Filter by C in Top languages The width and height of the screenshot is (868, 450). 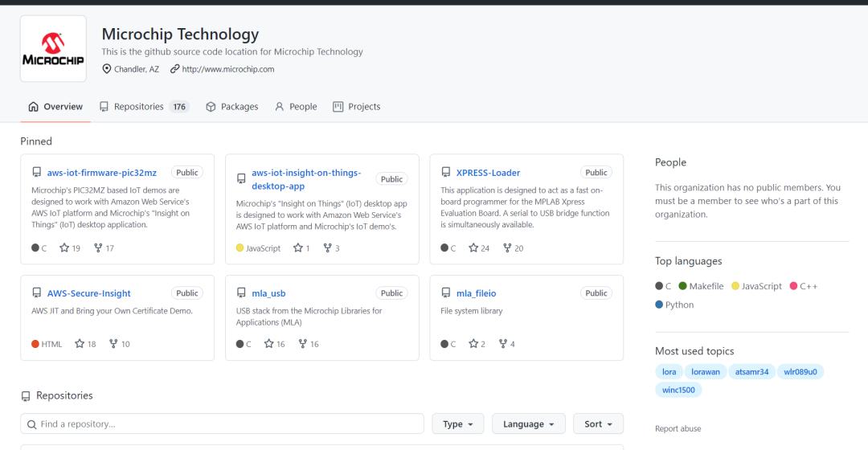click(663, 286)
